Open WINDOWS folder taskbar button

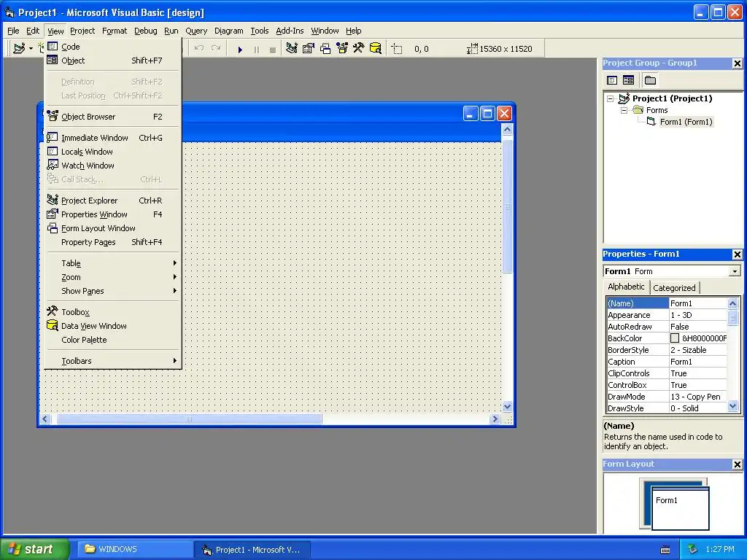pos(134,550)
